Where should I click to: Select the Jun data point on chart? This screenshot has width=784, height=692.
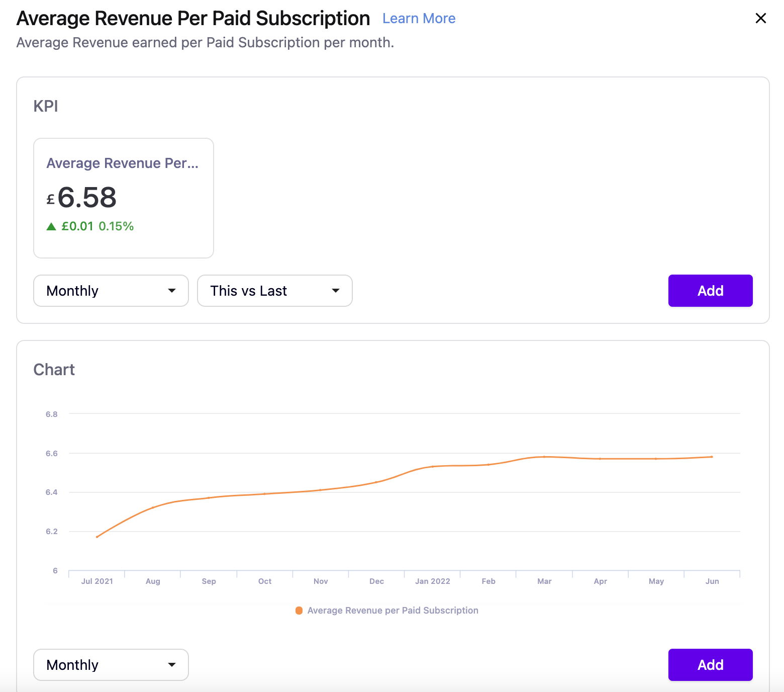712,457
